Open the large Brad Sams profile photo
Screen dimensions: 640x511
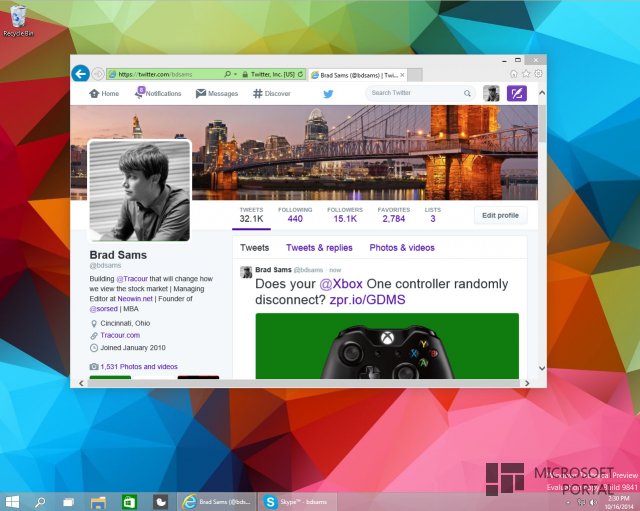(140, 191)
